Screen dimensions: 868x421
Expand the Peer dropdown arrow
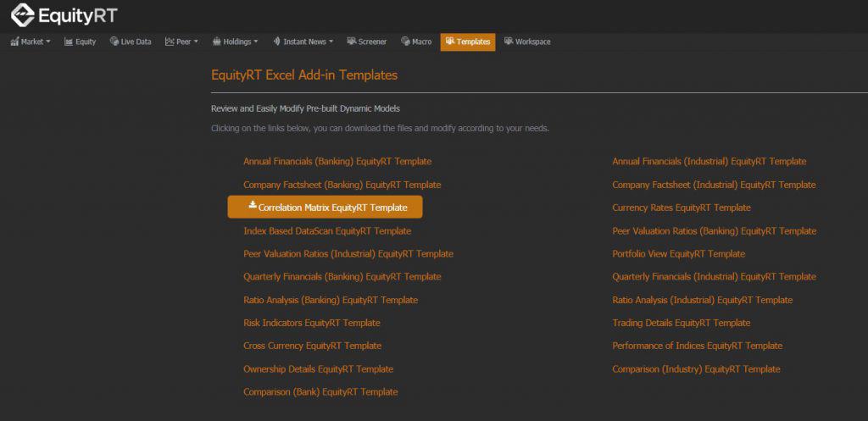(196, 42)
